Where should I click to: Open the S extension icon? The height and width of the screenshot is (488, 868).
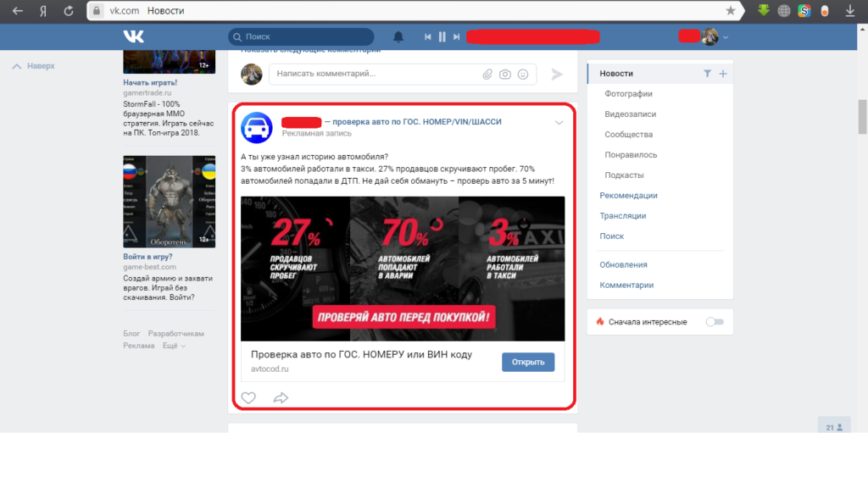(804, 10)
